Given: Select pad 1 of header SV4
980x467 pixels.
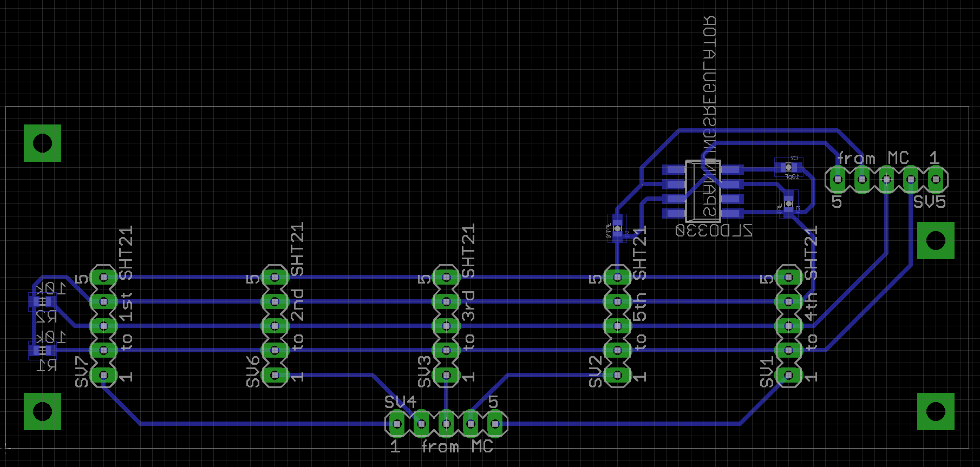Looking at the screenshot, I should [x=397, y=424].
